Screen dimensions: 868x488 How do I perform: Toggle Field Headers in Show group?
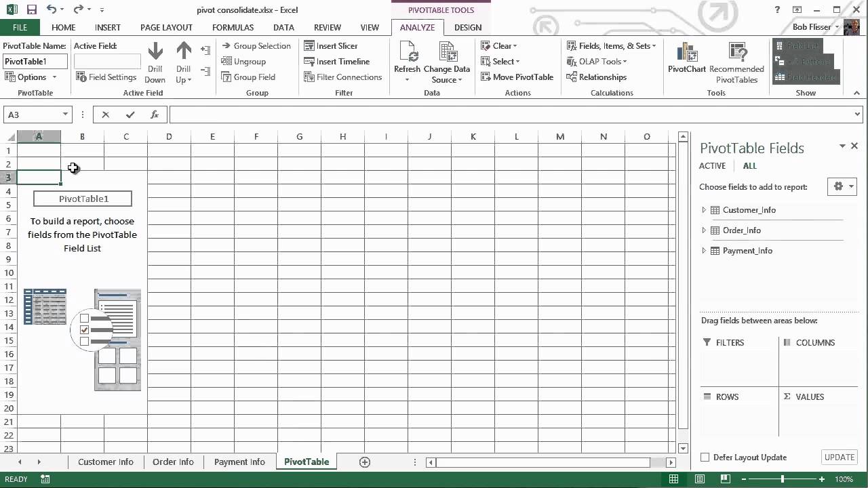point(805,77)
